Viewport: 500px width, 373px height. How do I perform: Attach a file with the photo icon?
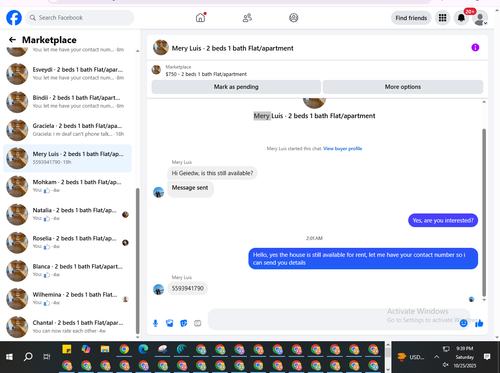point(170,323)
